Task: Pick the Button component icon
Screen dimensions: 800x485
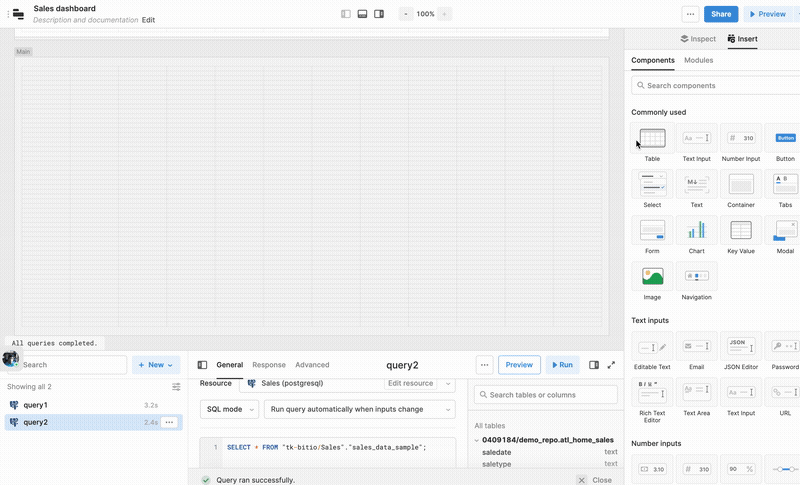Action: tap(785, 138)
